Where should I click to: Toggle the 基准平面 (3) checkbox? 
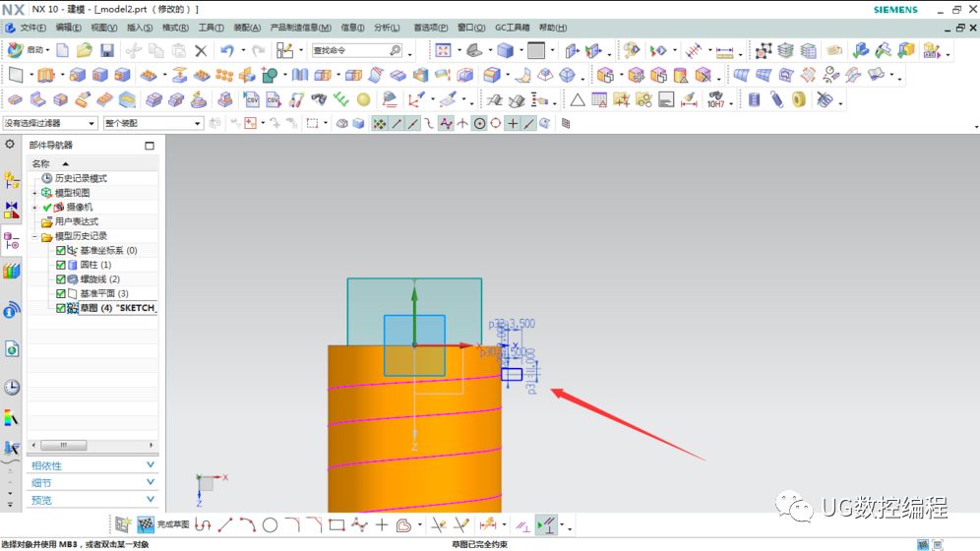(61, 293)
